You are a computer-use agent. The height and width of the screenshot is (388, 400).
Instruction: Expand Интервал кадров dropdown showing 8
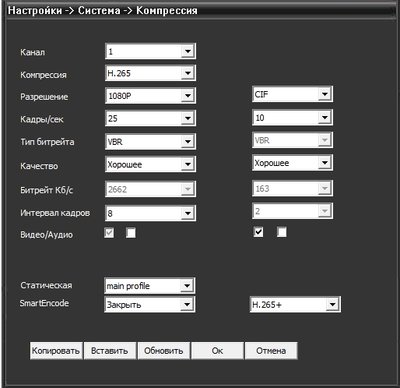click(x=150, y=213)
